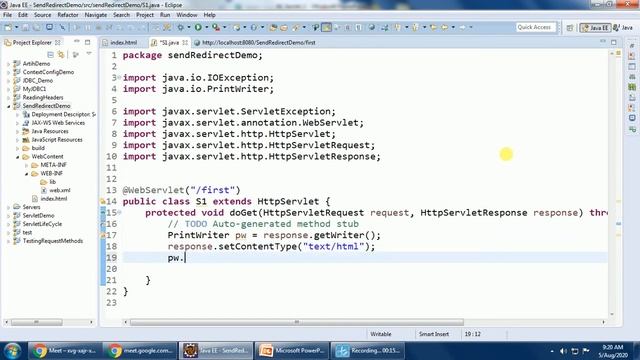Image resolution: width=640 pixels, height=360 pixels.
Task: Close the *S1.java editor tab
Action: [x=185, y=42]
